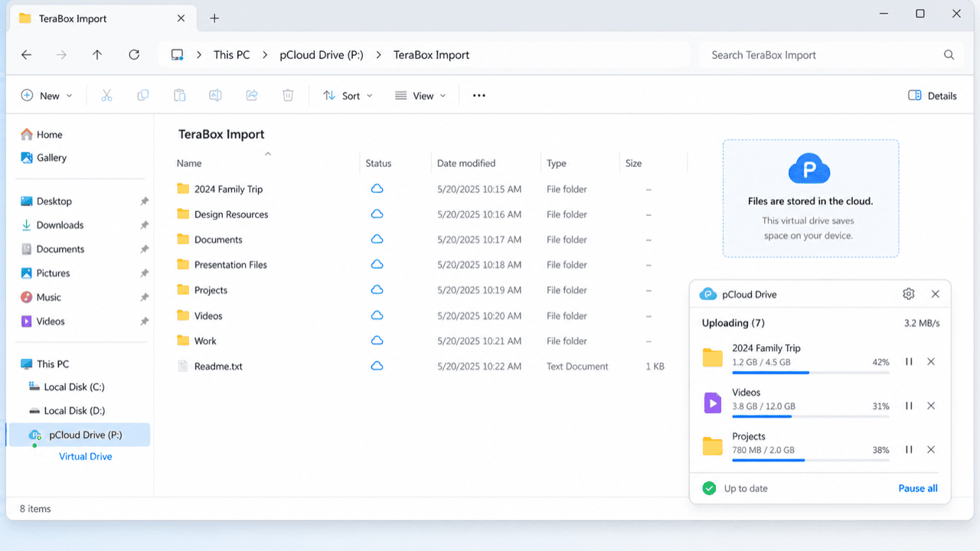
Task: Toggle the Details pane
Action: coord(932,96)
